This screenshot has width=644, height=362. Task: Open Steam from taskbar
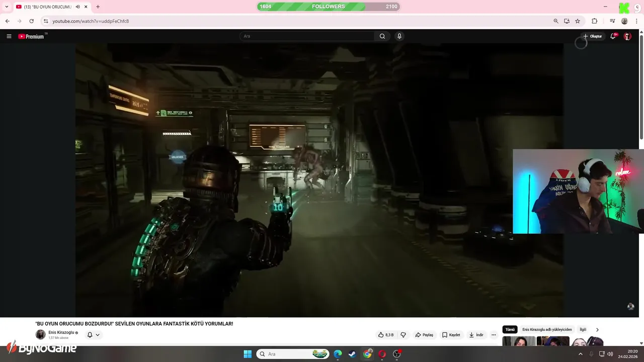click(352, 354)
